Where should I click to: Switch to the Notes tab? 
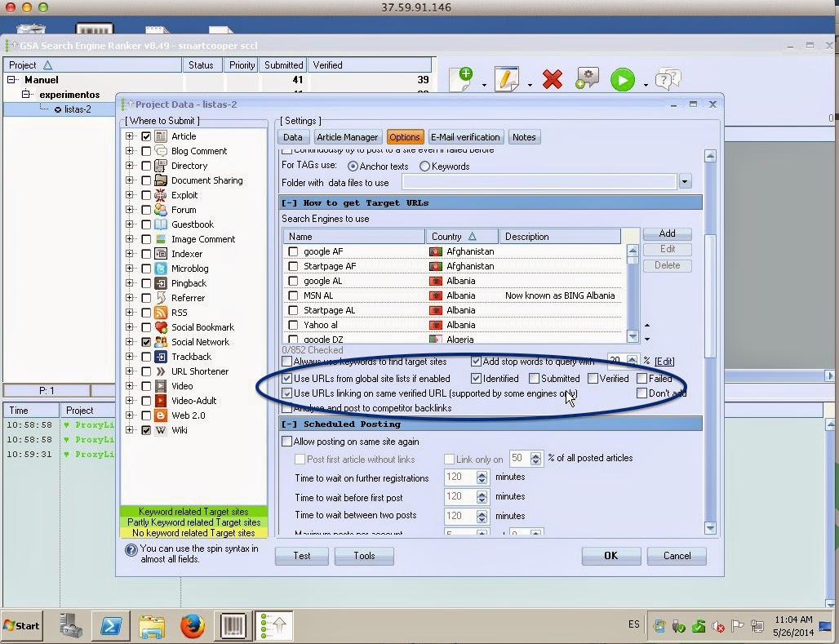tap(524, 137)
